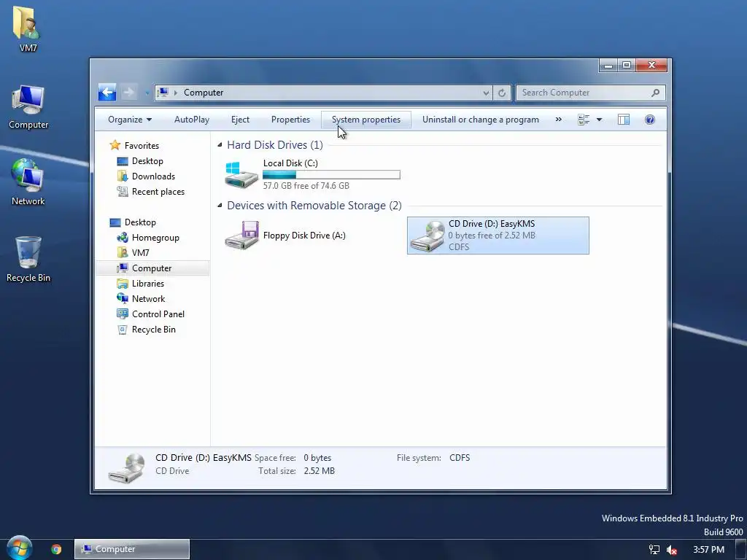Open the VM7 folder on the desktop
Screen dimensions: 747x560
[28, 28]
